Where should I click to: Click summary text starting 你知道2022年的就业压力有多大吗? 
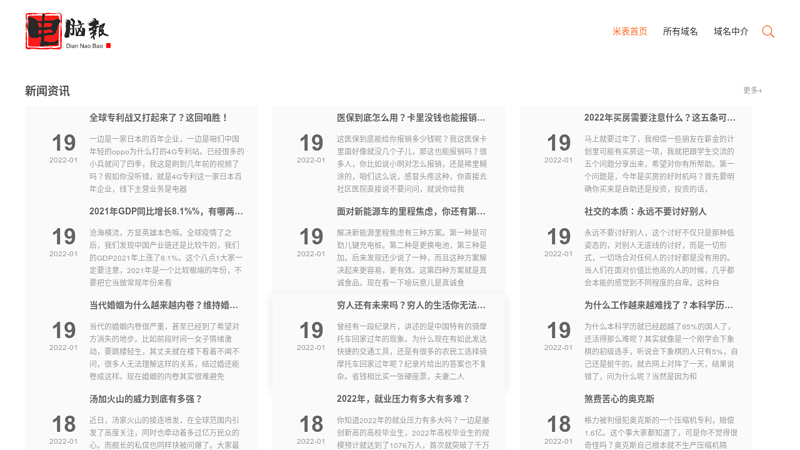pos(413,433)
